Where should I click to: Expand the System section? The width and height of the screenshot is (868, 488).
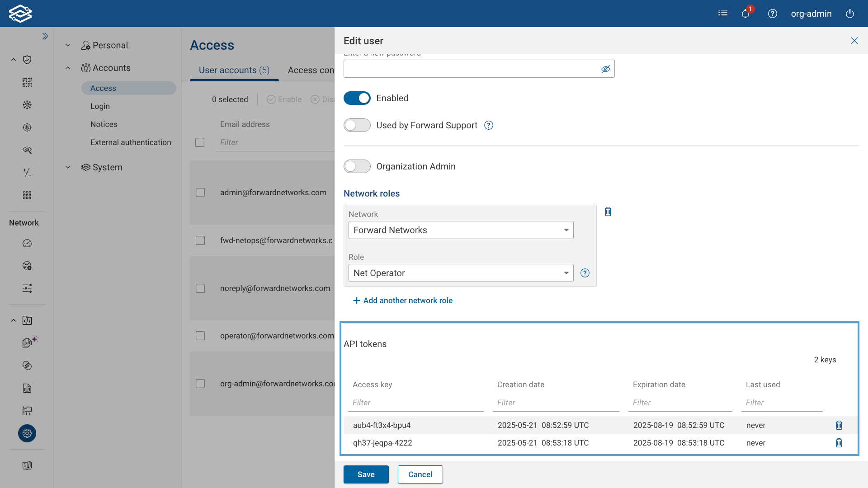(x=68, y=167)
